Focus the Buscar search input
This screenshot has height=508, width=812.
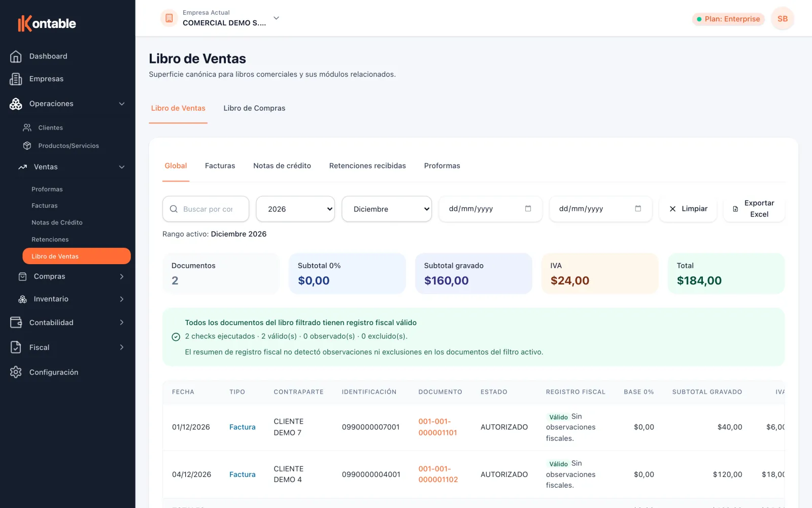[x=206, y=209]
